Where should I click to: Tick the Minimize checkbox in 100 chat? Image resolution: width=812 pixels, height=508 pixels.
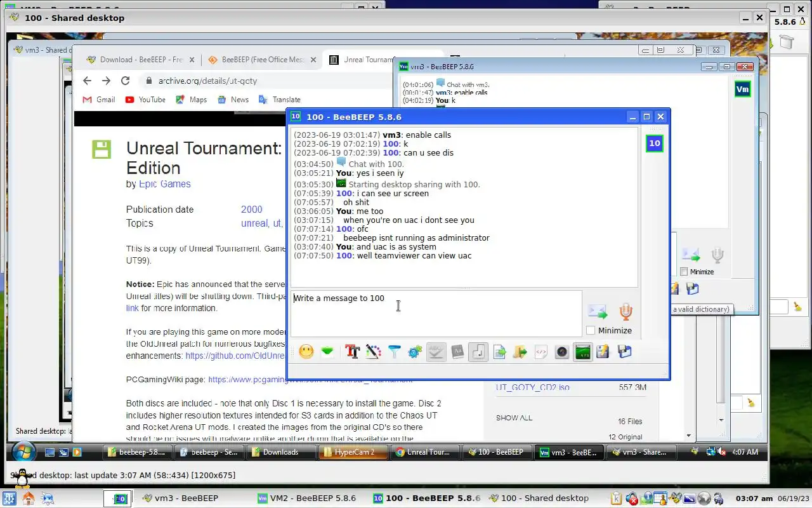pyautogui.click(x=591, y=330)
